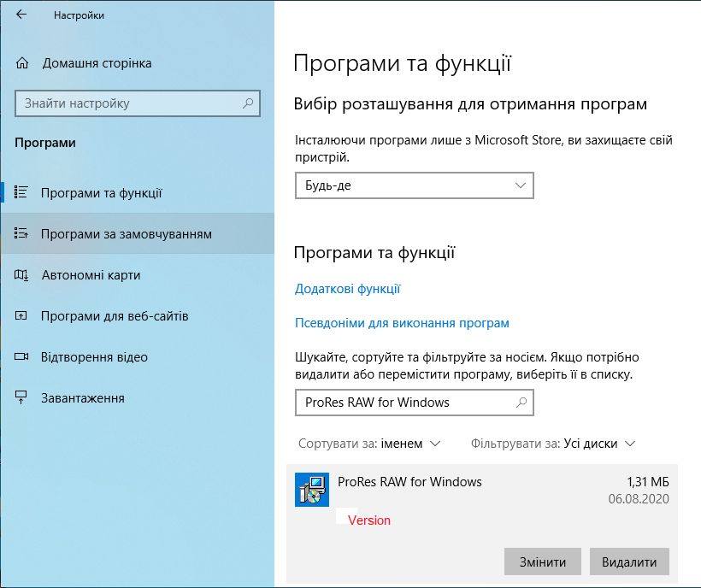Click magnifier in the app search box
Viewport: 701px width, 588px height.
[521, 403]
